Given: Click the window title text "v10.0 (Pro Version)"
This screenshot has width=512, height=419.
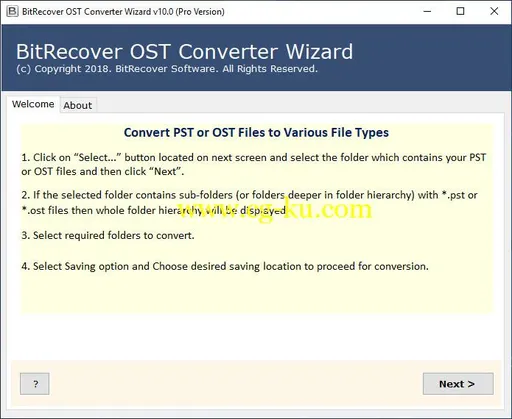Looking at the screenshot, I should pos(189,12).
